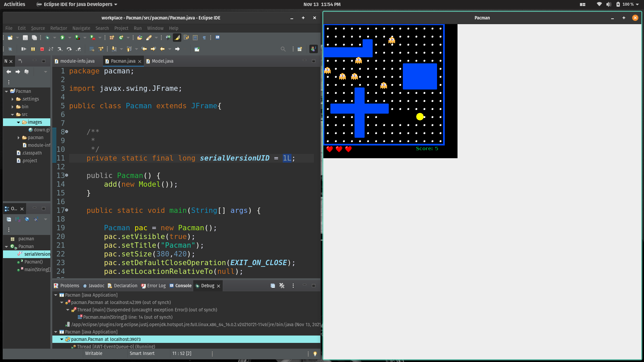Switch to the Model.java editor tab

(162, 61)
